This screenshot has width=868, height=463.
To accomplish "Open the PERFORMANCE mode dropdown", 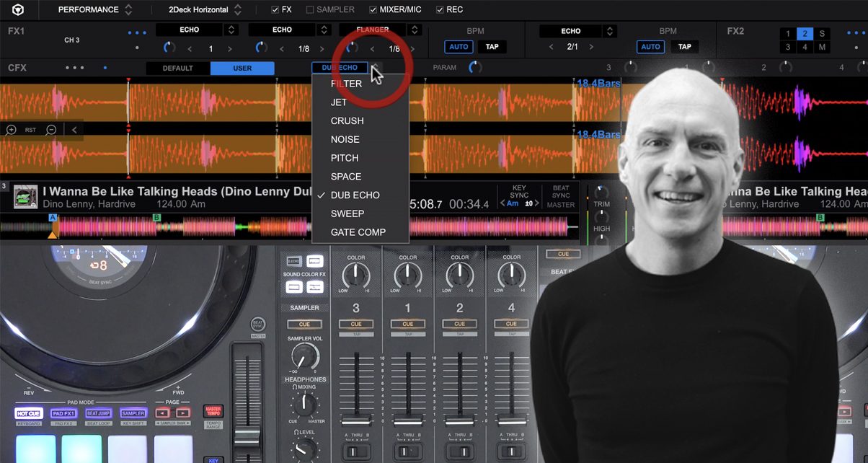I will click(x=94, y=10).
